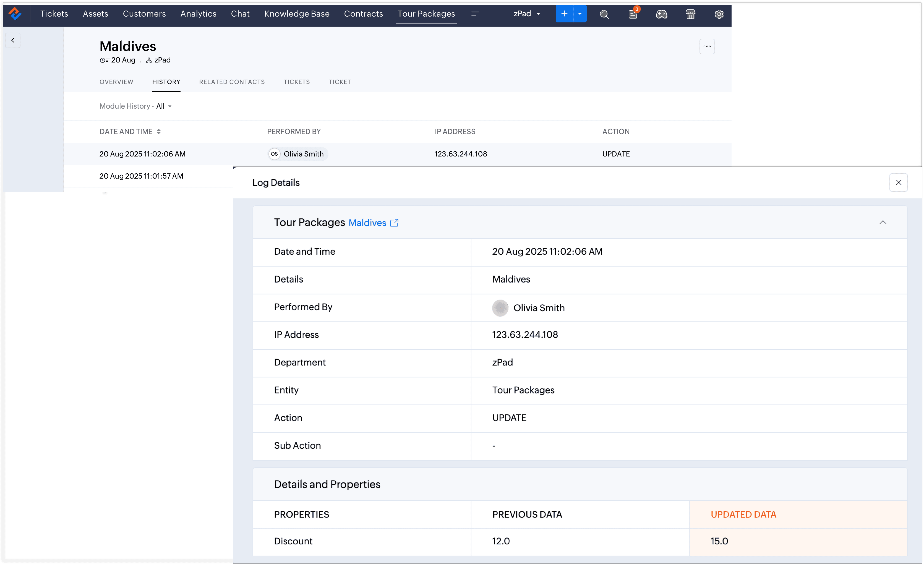Collapse the Tour Packages section
924x564 pixels.
(x=883, y=222)
